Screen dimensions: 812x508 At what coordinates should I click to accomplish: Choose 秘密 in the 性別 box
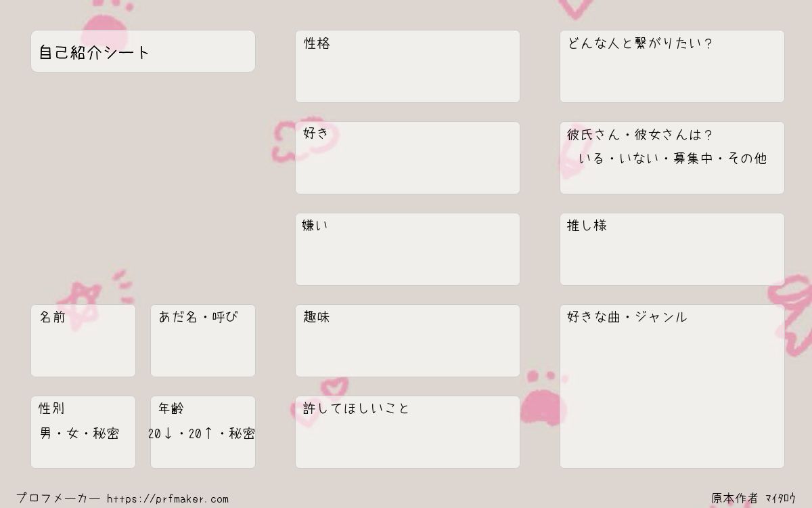click(x=106, y=433)
